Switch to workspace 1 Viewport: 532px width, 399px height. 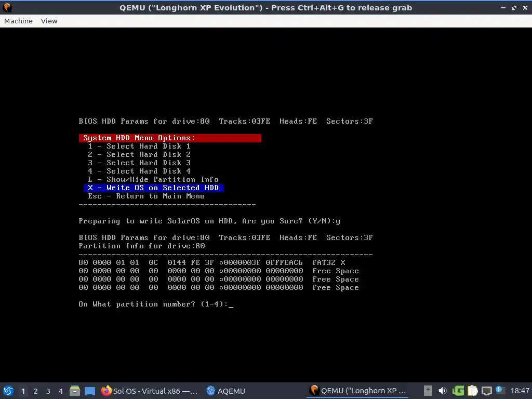(23, 391)
